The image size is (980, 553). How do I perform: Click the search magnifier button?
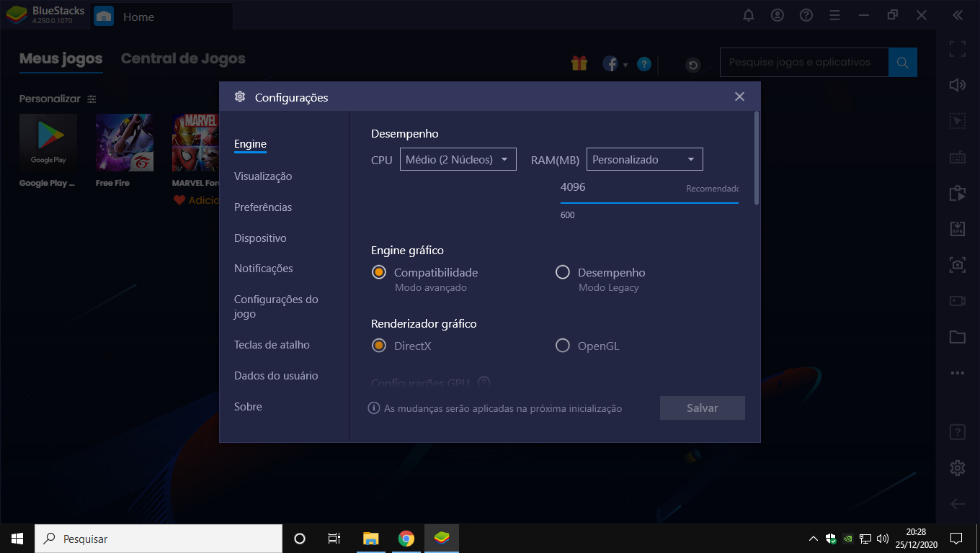pos(902,63)
